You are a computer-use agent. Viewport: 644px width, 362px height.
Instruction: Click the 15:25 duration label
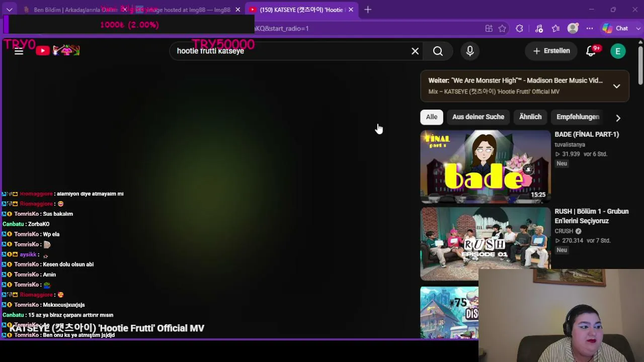(x=538, y=195)
